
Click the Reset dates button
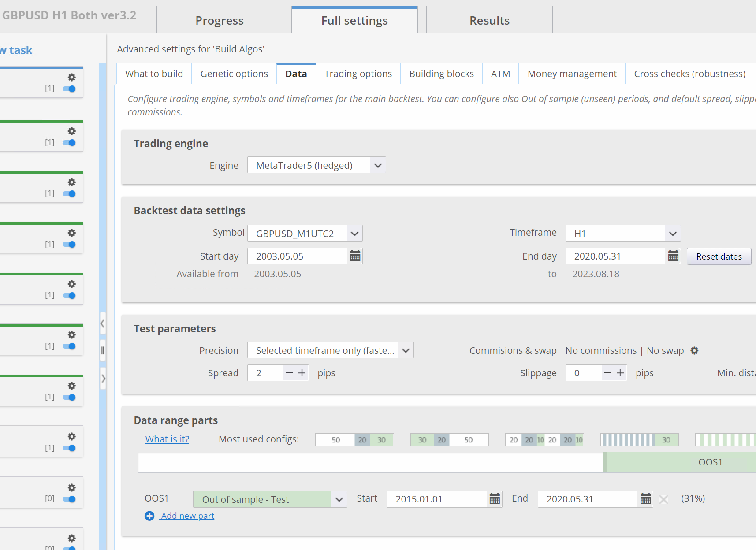click(719, 256)
